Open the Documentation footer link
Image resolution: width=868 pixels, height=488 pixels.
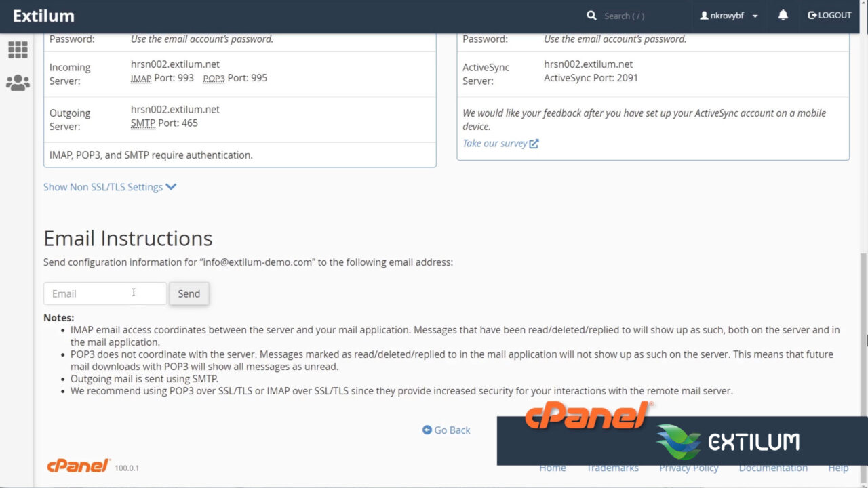[773, 468]
